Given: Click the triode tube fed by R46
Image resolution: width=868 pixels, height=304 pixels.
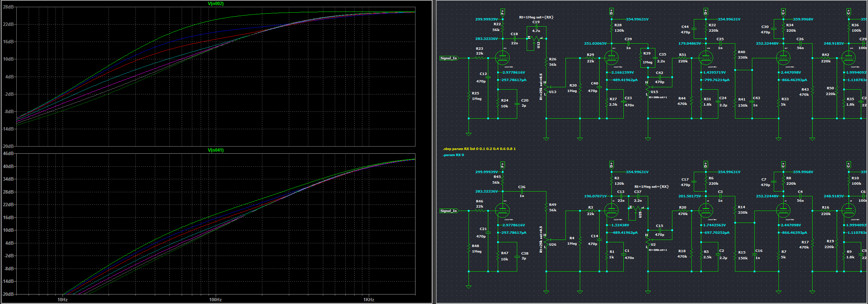Looking at the screenshot, I should point(502,211).
